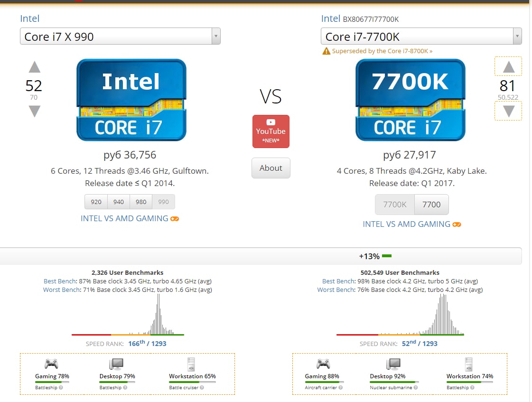Image resolution: width=532 pixels, height=402 pixels.
Task: Switch to the 7700 model tab
Action: pos(431,205)
